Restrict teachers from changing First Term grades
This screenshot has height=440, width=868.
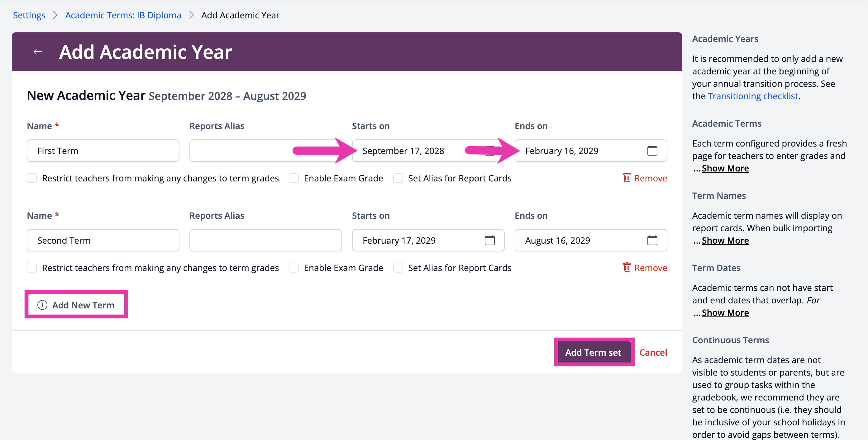click(32, 178)
